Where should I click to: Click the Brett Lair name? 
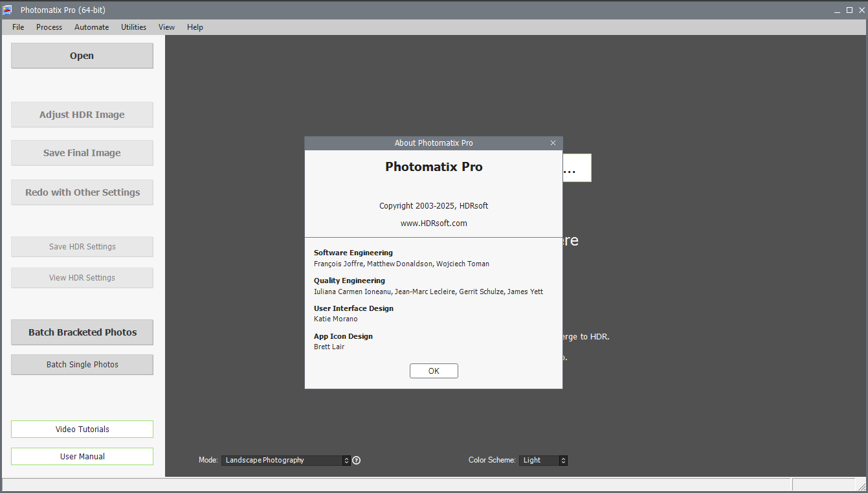pos(329,347)
